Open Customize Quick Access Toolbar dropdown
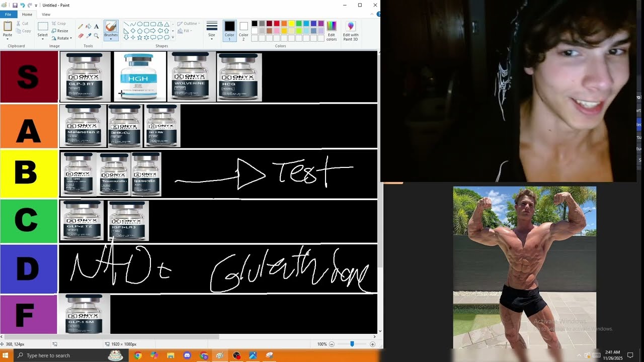This screenshot has width=644, height=362. [x=36, y=5]
